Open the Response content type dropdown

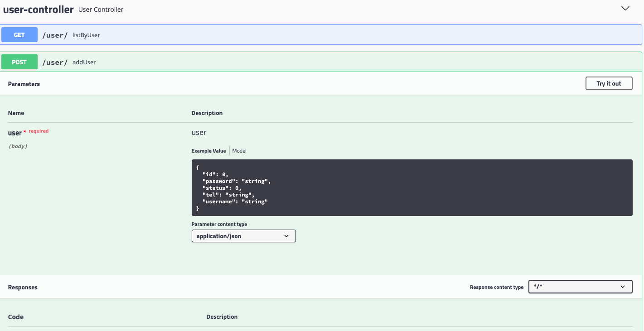click(580, 287)
